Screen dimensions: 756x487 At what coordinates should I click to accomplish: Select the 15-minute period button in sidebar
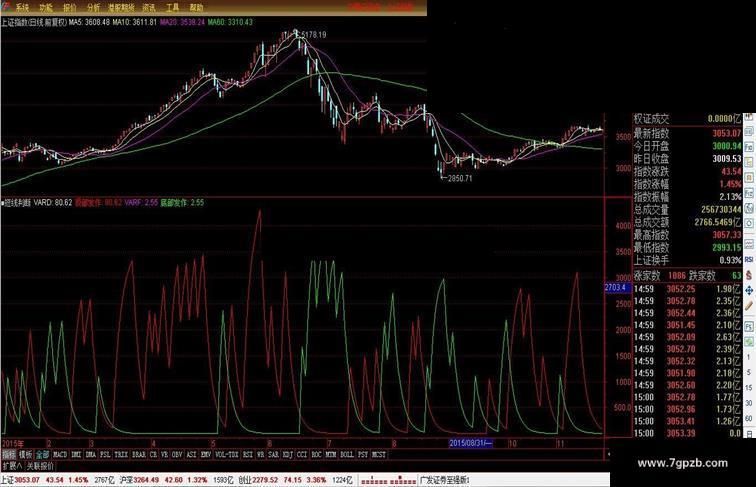click(749, 388)
